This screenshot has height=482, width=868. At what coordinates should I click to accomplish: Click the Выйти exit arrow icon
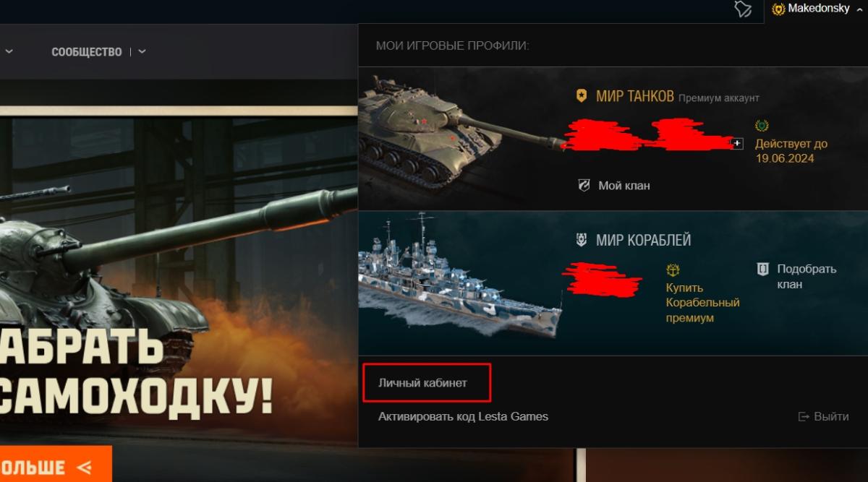(803, 417)
